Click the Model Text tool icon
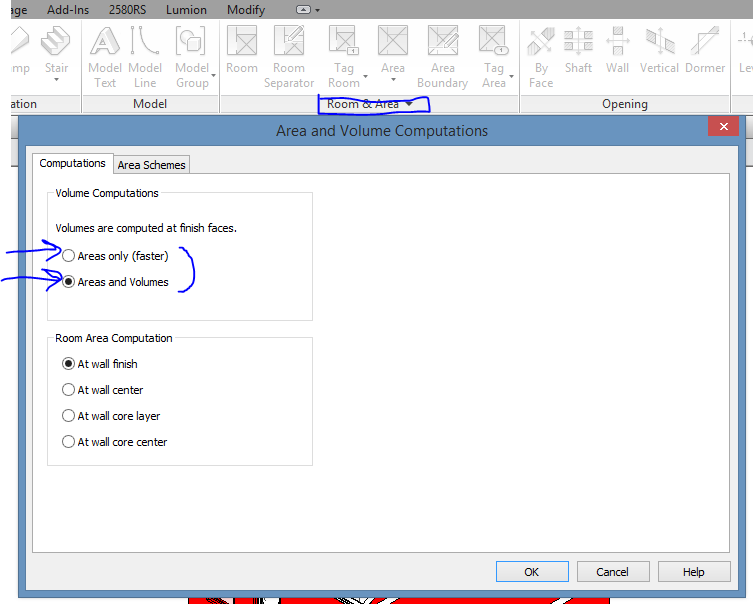The height and width of the screenshot is (604, 753). pos(105,42)
